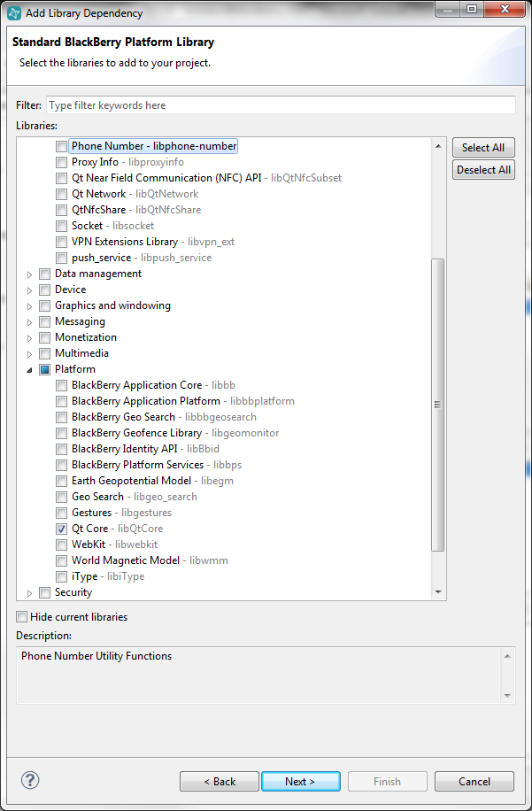The height and width of the screenshot is (811, 532).
Task: Expand Graphics and windowing node
Action: [x=29, y=306]
